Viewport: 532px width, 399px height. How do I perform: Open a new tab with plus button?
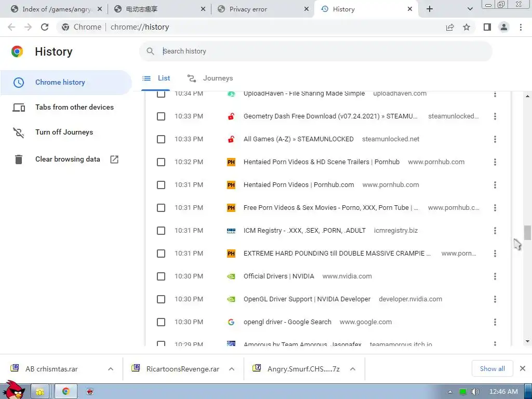(430, 9)
